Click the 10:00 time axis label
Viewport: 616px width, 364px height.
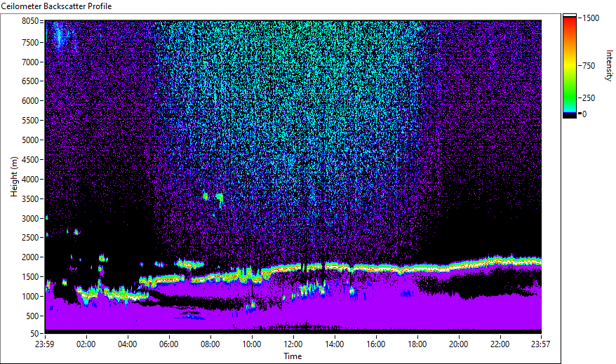click(251, 344)
